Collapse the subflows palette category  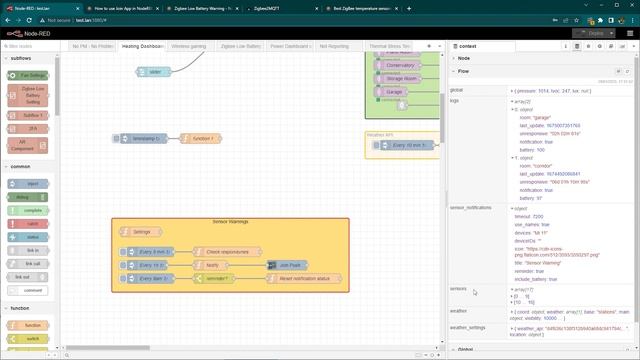(x=6, y=58)
